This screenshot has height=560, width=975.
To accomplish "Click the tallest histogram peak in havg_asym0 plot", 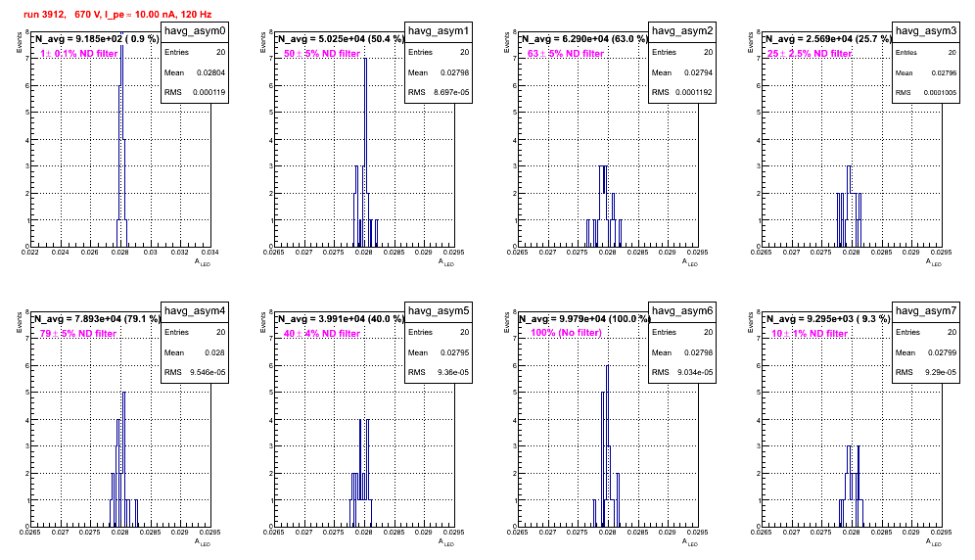I will tap(121, 140).
